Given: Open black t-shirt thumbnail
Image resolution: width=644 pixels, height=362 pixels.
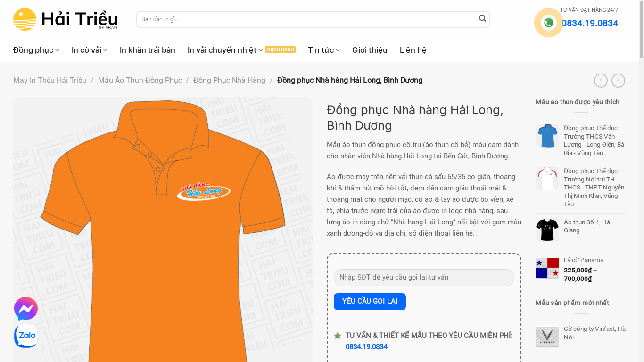Looking at the screenshot, I should [x=547, y=230].
